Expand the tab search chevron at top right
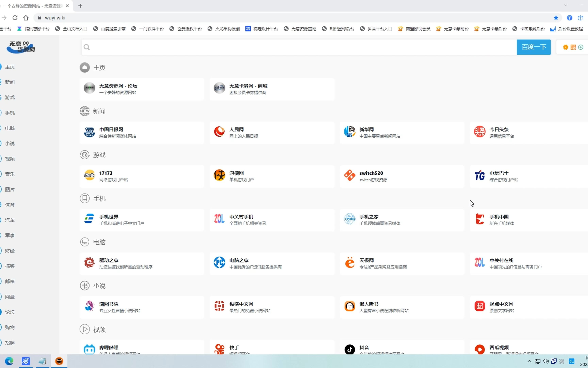Viewport: 588px width, 368px height. pyautogui.click(x=566, y=5)
